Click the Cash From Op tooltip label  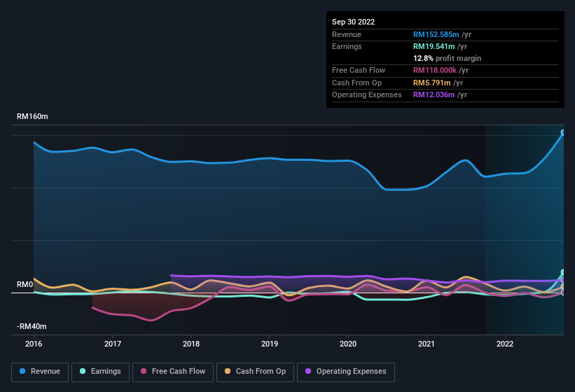[356, 83]
